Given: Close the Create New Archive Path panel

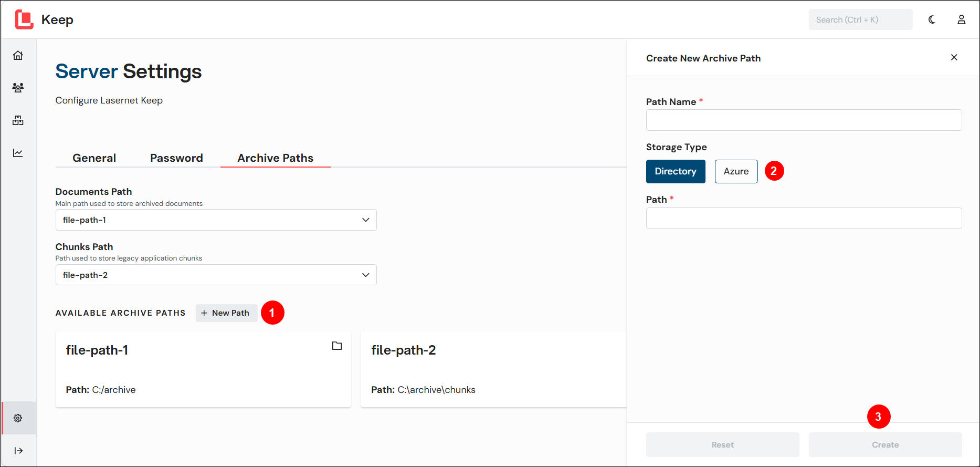Looking at the screenshot, I should [954, 57].
